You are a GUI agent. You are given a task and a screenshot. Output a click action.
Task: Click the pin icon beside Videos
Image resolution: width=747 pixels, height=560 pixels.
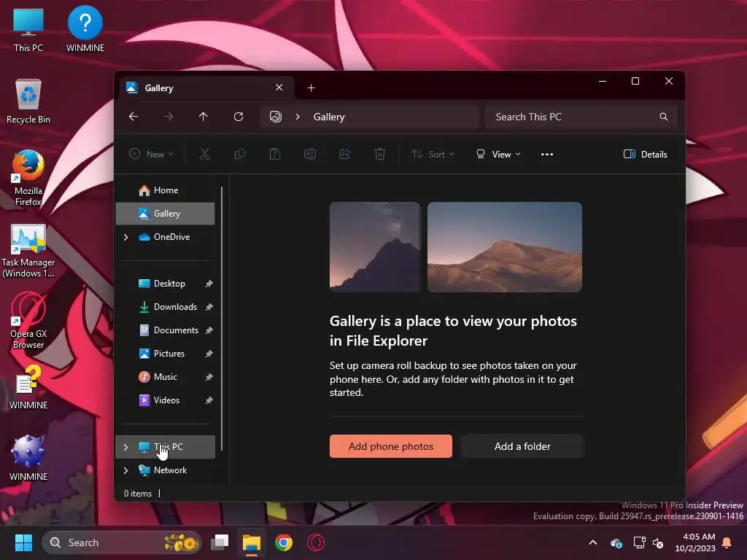(209, 400)
